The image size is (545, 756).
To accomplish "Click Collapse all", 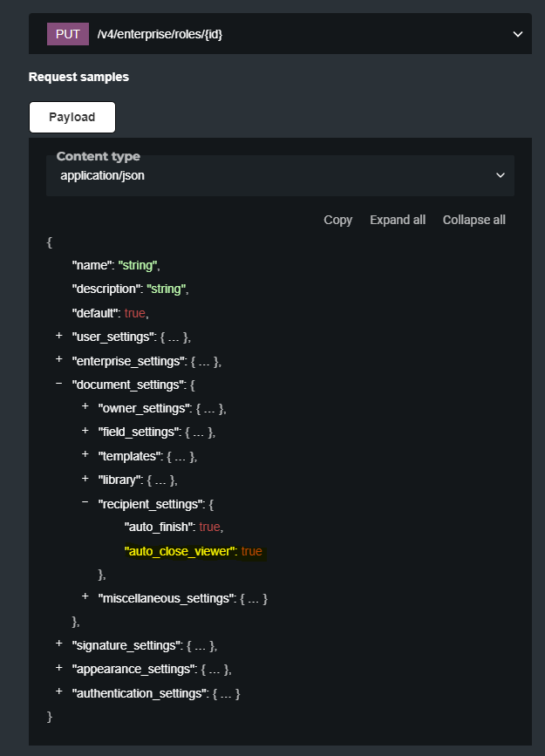I will point(473,220).
